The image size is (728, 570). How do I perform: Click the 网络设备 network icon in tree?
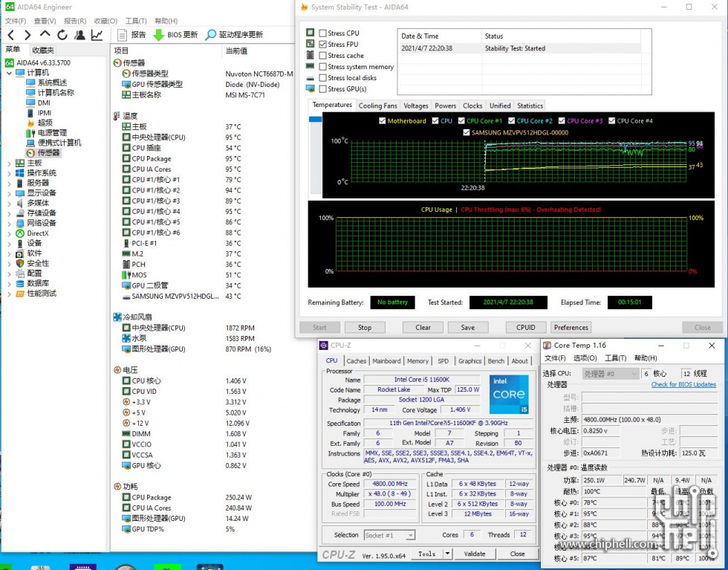tap(20, 223)
